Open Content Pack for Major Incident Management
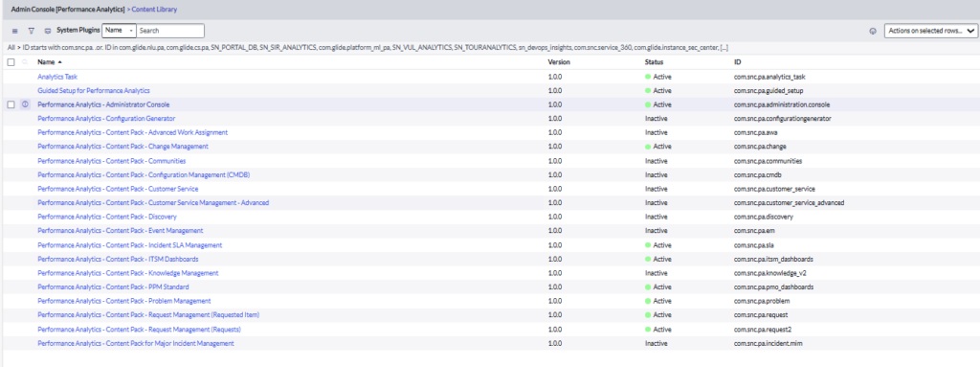980x367 pixels. click(x=136, y=343)
